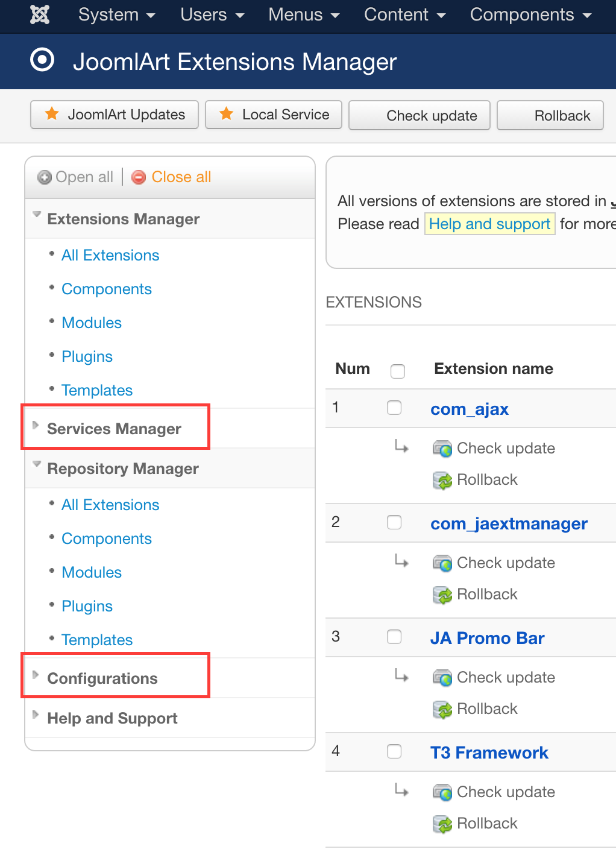This screenshot has width=616, height=849.
Task: Open the System menu
Action: coord(116,14)
